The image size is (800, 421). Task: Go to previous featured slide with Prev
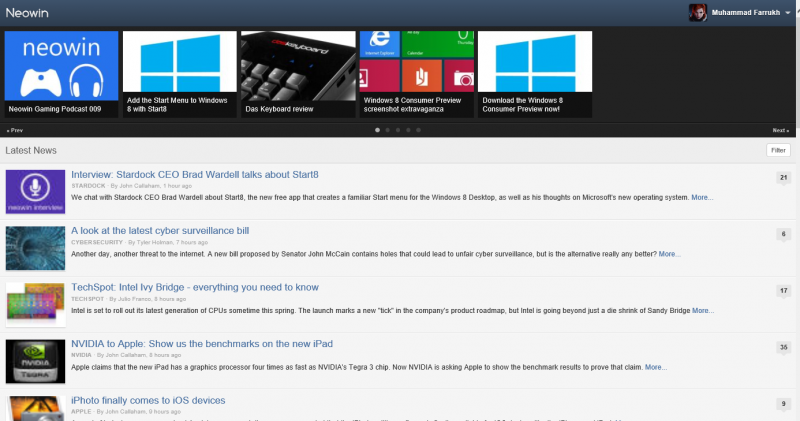[15, 130]
